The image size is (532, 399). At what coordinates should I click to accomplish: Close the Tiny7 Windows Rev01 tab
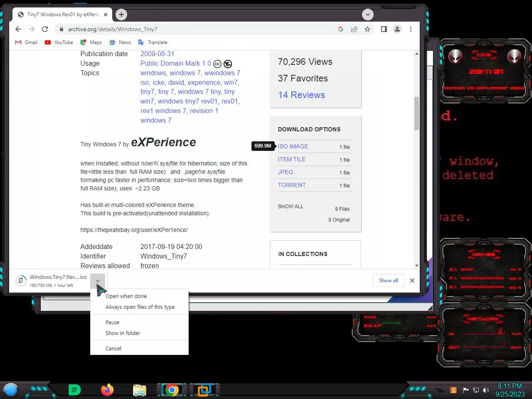coord(106,15)
